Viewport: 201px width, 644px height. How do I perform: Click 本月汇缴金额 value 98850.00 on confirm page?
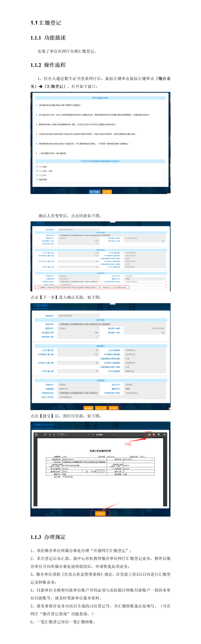point(145,371)
